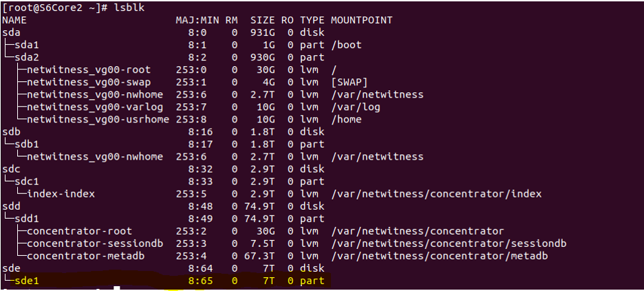The image size is (644, 291).
Task: Click the MOUNTPOINT column header
Action: tap(361, 20)
